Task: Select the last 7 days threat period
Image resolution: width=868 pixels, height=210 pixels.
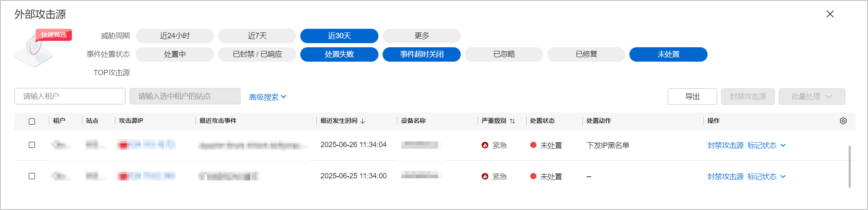Action: pos(257,36)
